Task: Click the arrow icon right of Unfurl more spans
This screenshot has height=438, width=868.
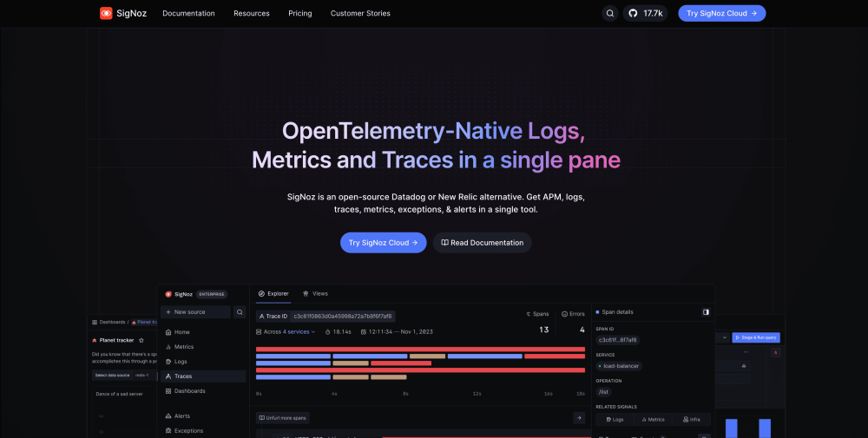Action: 579,418
